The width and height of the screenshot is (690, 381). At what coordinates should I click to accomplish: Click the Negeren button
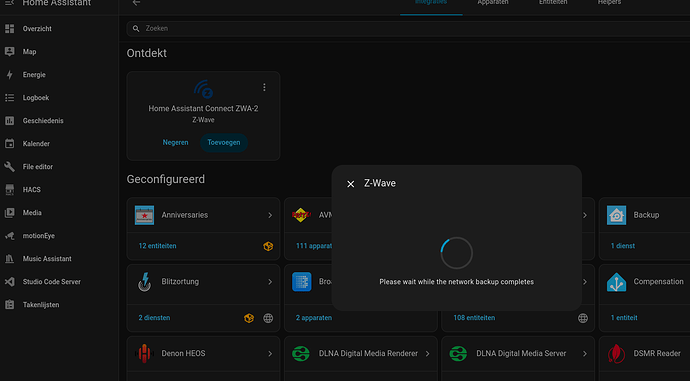click(176, 143)
